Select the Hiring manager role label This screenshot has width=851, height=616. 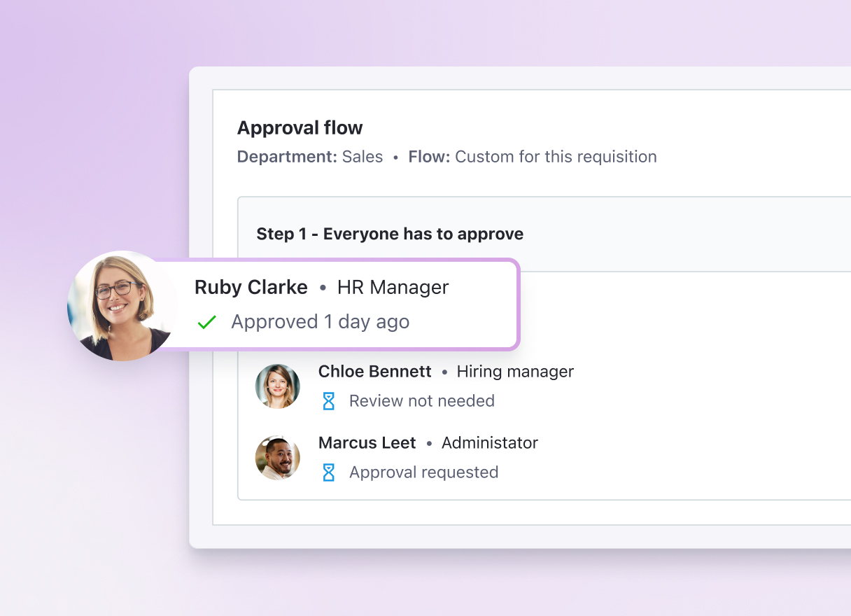click(x=515, y=372)
